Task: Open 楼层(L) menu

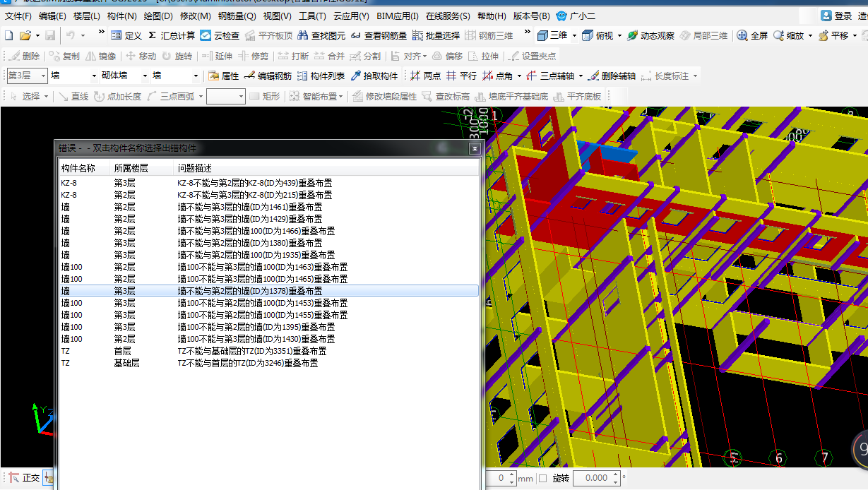Action: pos(87,16)
